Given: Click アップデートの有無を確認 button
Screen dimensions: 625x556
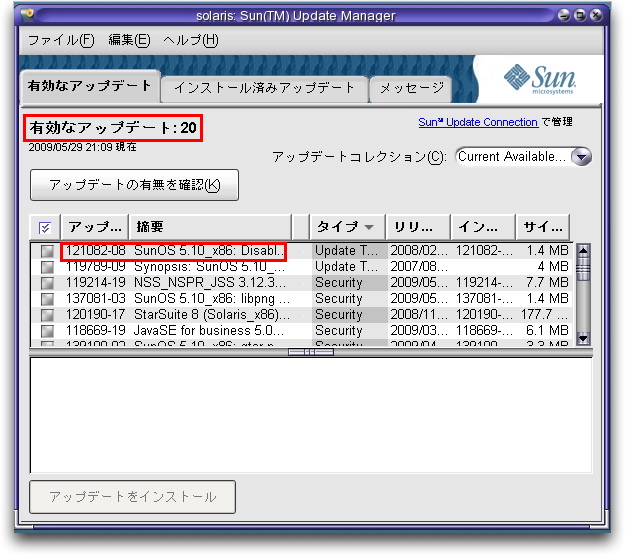Looking at the screenshot, I should [x=135, y=185].
